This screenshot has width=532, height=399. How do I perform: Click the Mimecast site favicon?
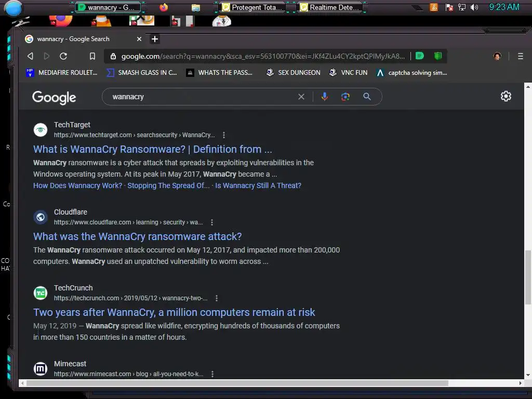(41, 368)
